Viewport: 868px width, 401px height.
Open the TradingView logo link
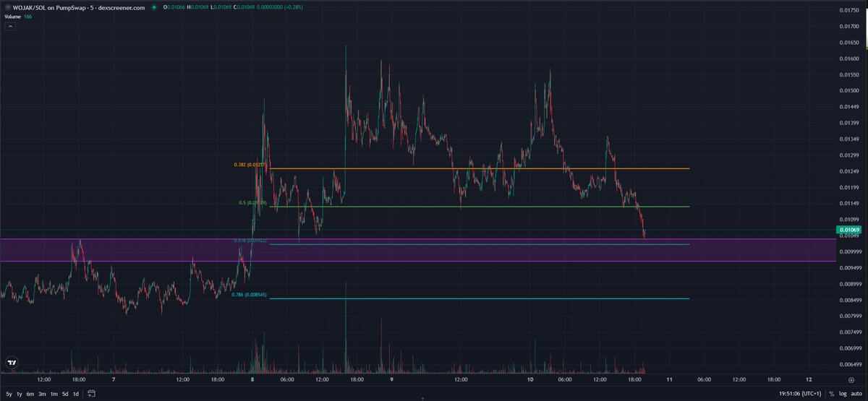(x=12, y=363)
